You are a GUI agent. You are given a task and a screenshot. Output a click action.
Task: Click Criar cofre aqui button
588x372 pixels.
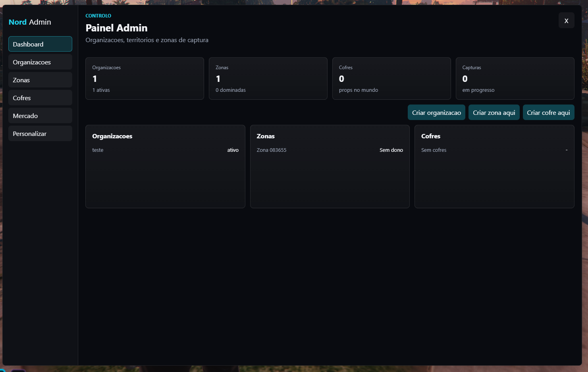[x=548, y=112]
